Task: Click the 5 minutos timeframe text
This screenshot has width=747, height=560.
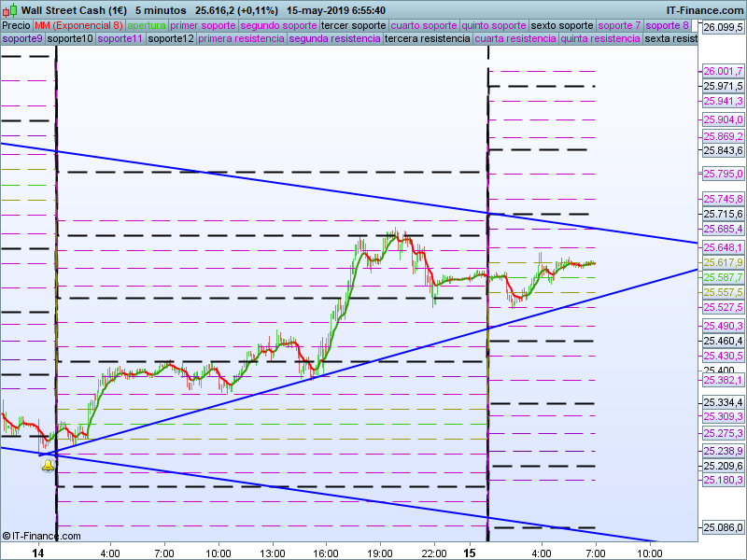Action: [x=161, y=10]
